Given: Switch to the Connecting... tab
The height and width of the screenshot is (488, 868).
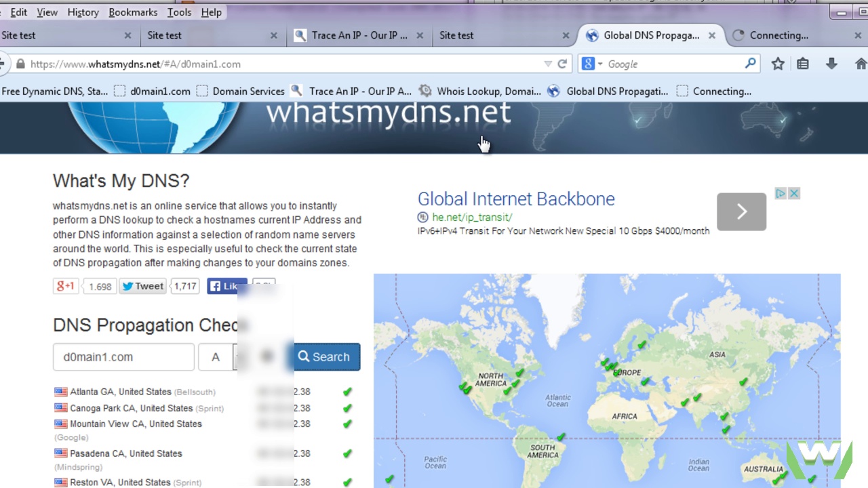Looking at the screenshot, I should tap(778, 35).
